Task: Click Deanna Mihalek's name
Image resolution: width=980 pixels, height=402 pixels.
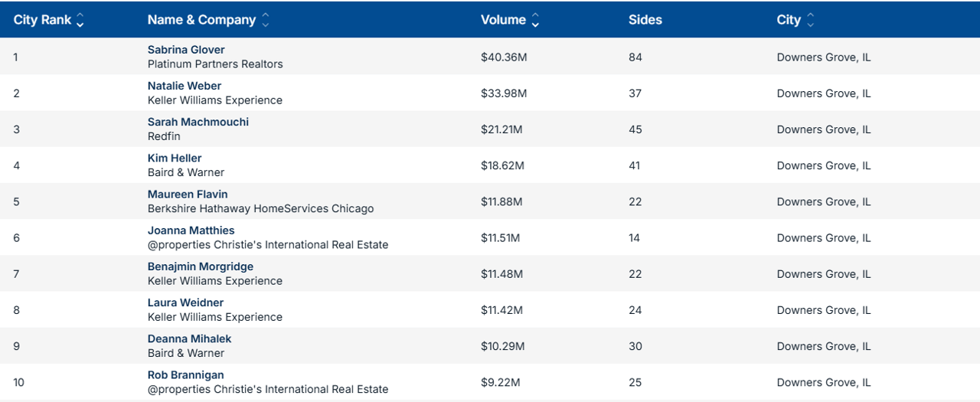Action: [x=189, y=338]
